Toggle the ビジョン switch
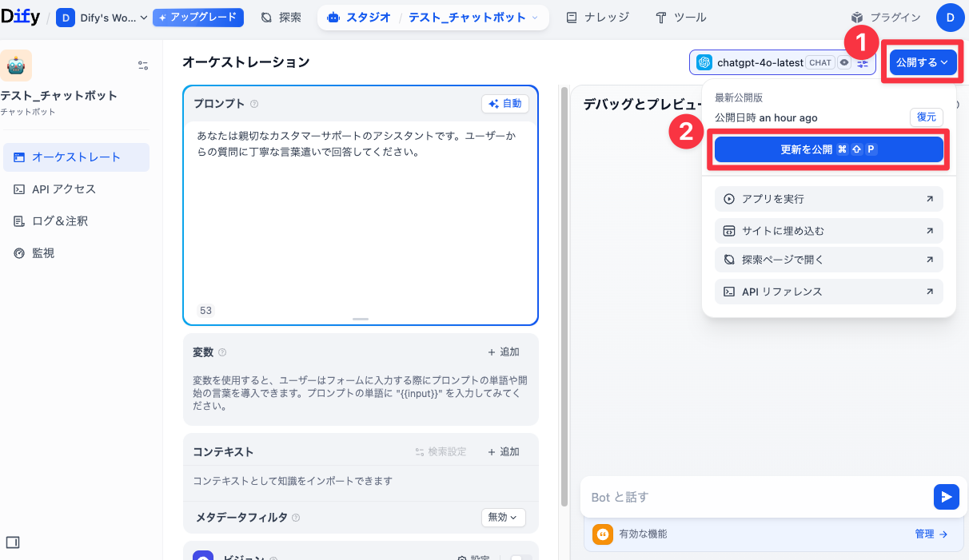The height and width of the screenshot is (560, 969). [520, 558]
